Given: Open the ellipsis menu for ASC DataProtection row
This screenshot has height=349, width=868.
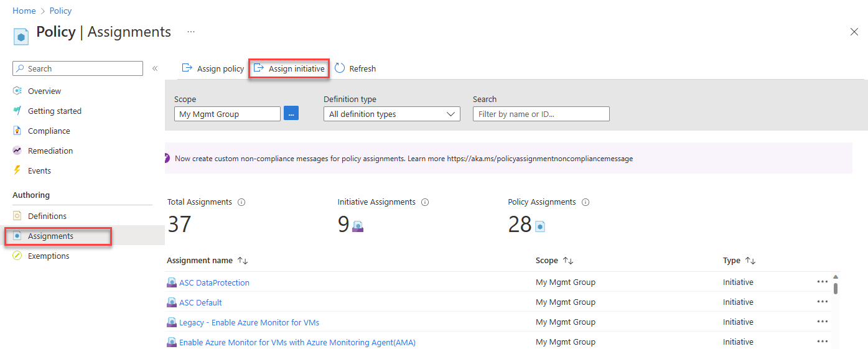Looking at the screenshot, I should [823, 282].
